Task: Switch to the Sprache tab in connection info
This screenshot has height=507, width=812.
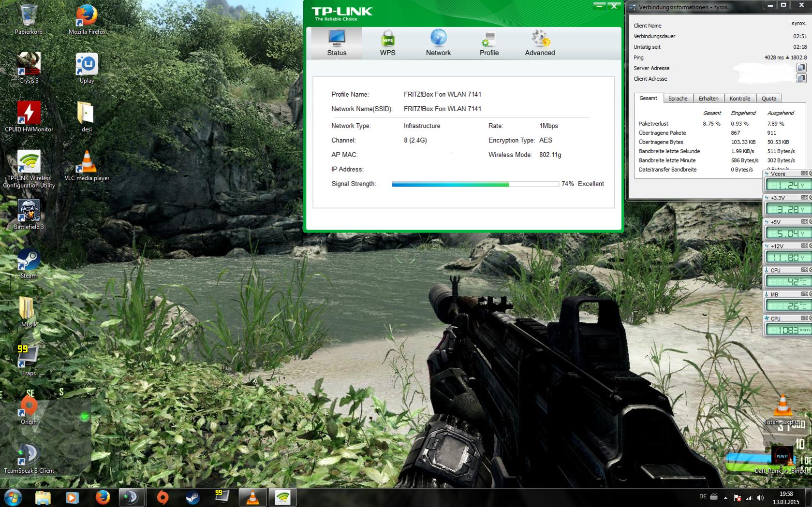Action: click(x=678, y=98)
